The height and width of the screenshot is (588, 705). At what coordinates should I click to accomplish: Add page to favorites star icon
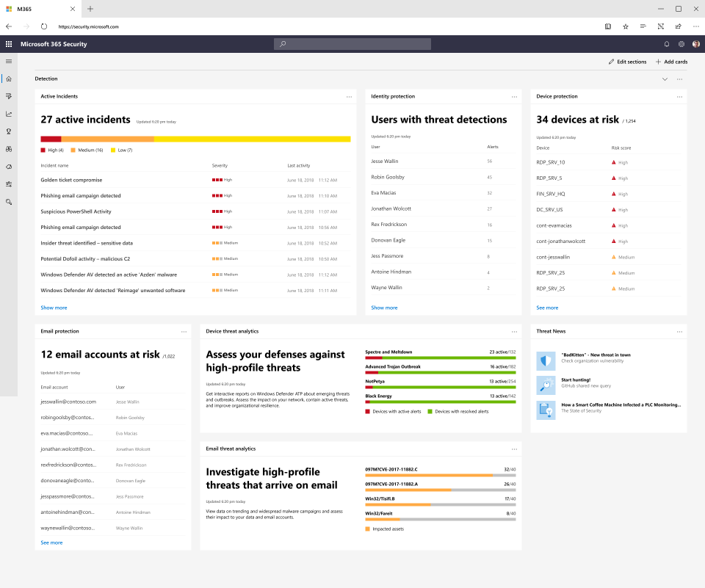(626, 26)
